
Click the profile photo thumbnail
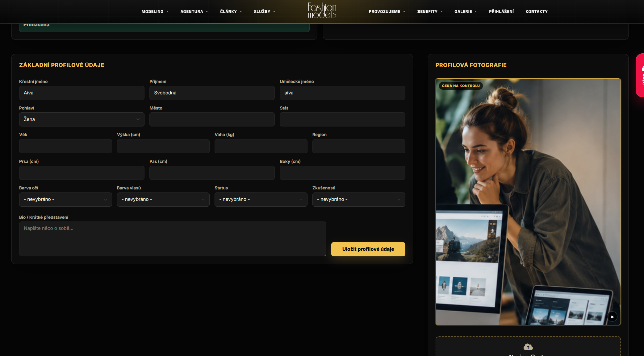tap(528, 202)
